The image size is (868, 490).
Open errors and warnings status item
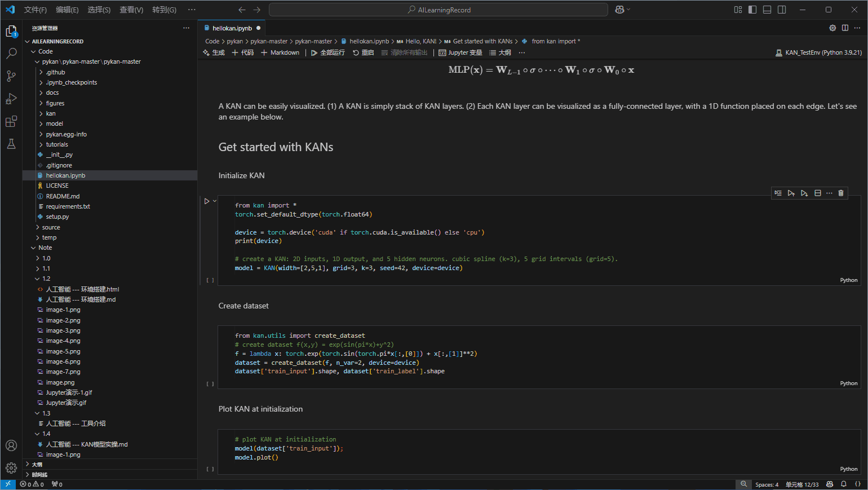(x=32, y=484)
